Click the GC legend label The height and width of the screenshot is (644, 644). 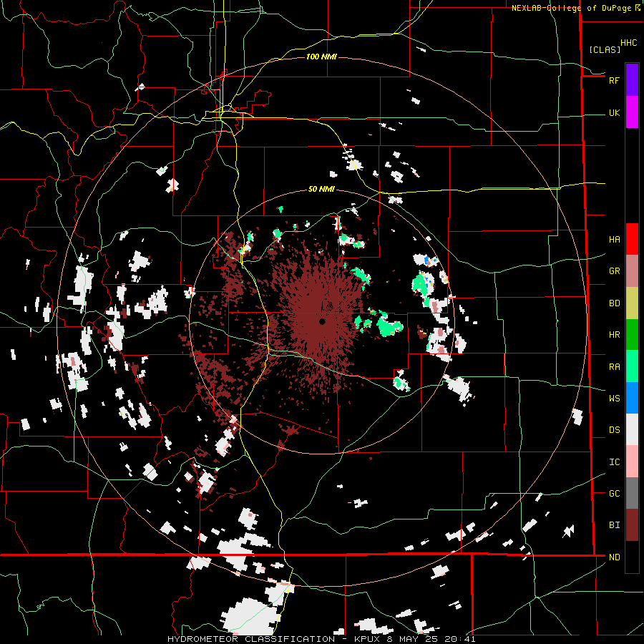[614, 494]
